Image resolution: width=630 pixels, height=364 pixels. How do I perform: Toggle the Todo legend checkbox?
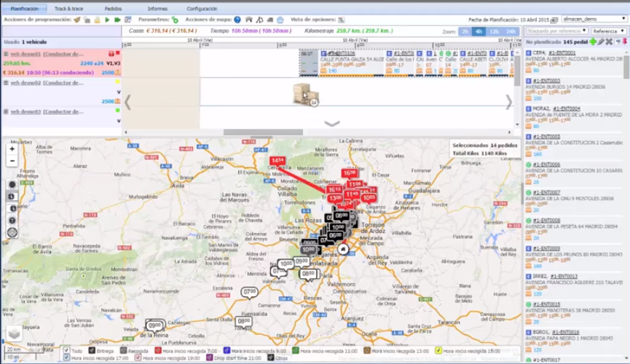click(x=67, y=351)
